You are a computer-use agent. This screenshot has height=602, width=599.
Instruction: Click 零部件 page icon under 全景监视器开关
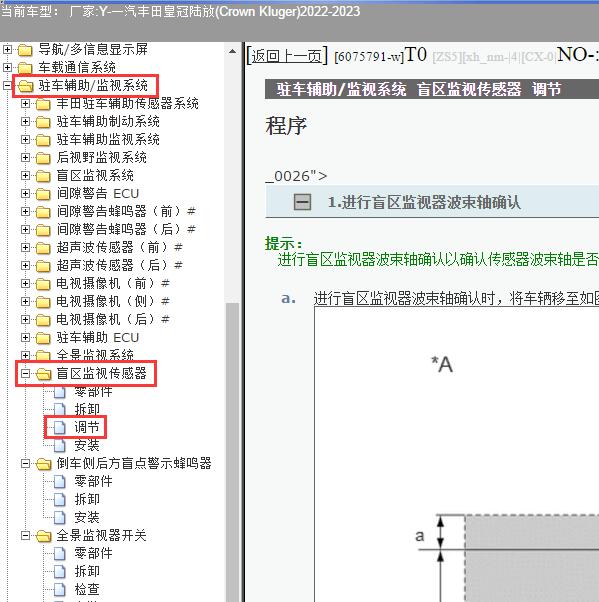60,553
